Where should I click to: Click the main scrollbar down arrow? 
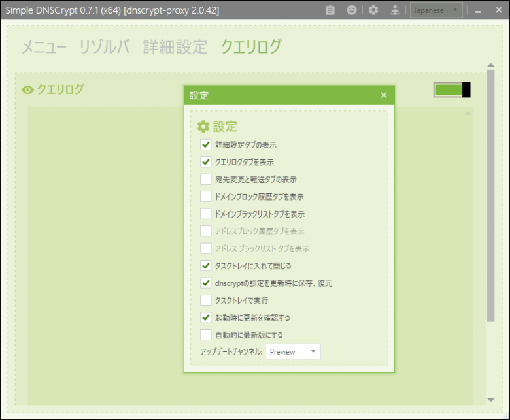tap(491, 400)
